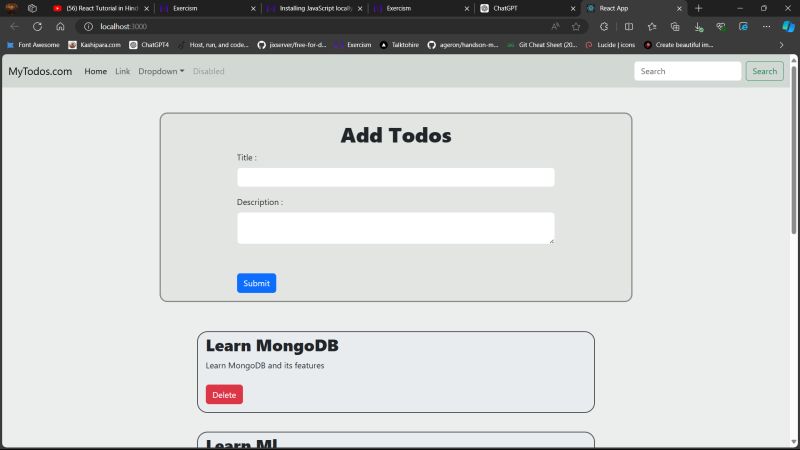Open the Talktohire bookmark
Screen dimensions: 800x450
coord(399,45)
